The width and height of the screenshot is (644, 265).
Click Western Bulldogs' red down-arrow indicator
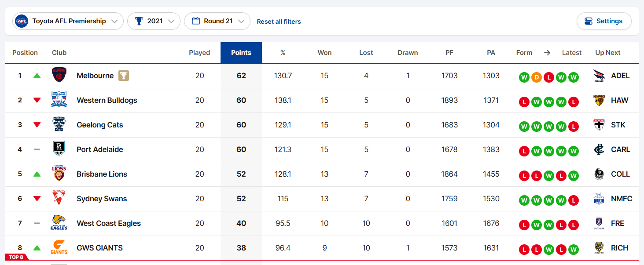coord(37,100)
